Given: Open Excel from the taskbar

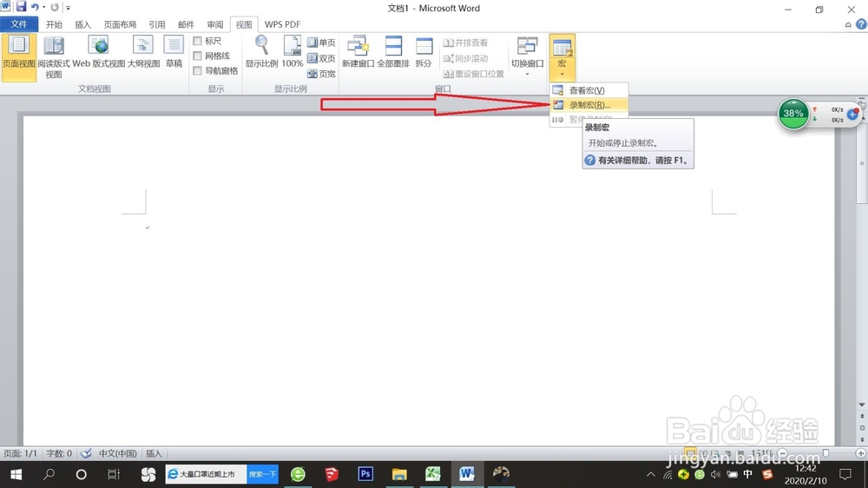Looking at the screenshot, I should tap(433, 474).
